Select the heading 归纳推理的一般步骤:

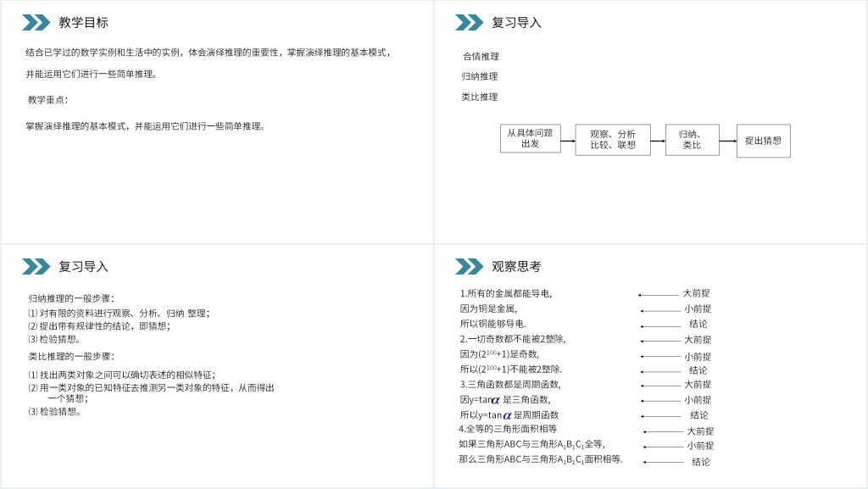tap(71, 298)
